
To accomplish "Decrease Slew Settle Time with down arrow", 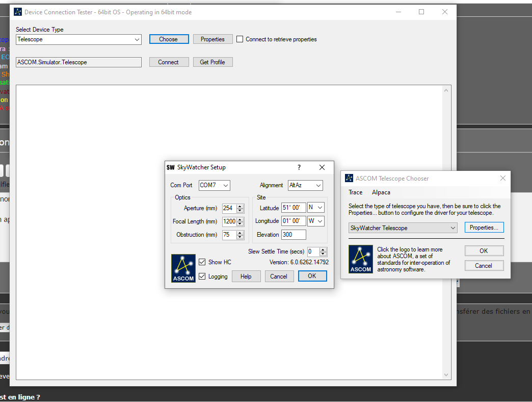I will click(x=324, y=254).
